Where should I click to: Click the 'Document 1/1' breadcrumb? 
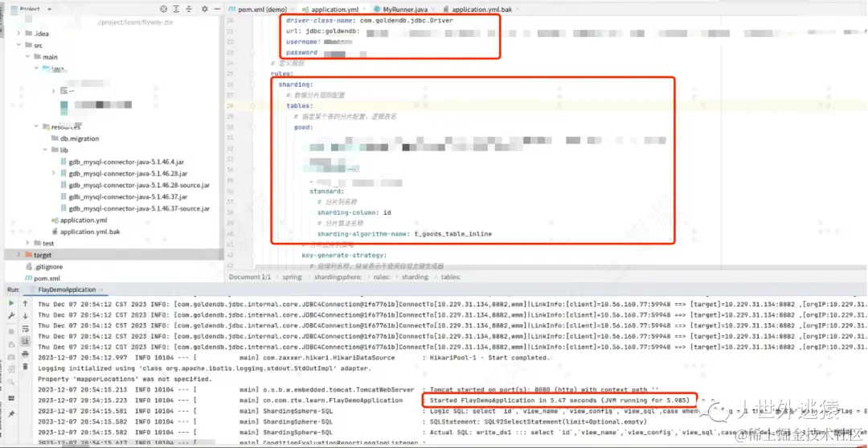tap(250, 277)
